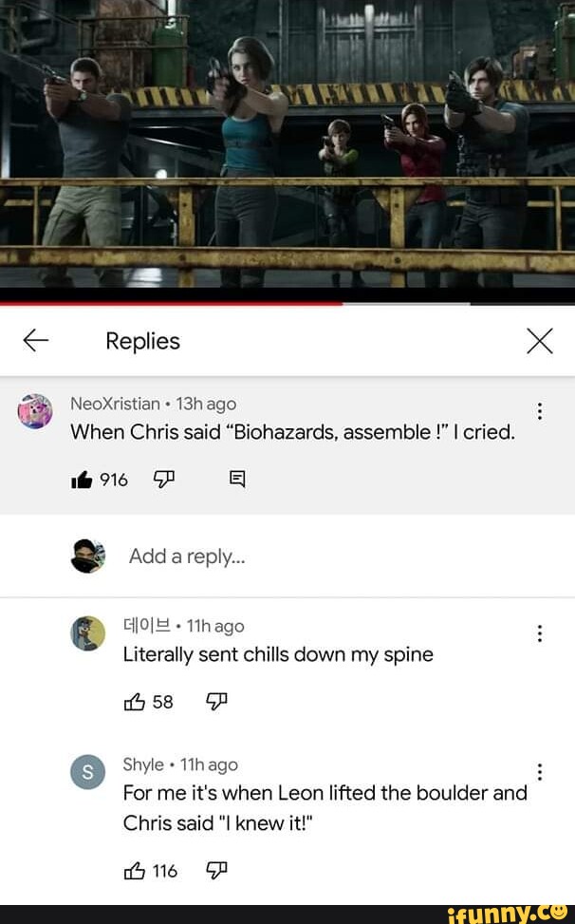Dislike NeoXristian's comment
Viewport: 575px width, 924px height.
coord(163,479)
